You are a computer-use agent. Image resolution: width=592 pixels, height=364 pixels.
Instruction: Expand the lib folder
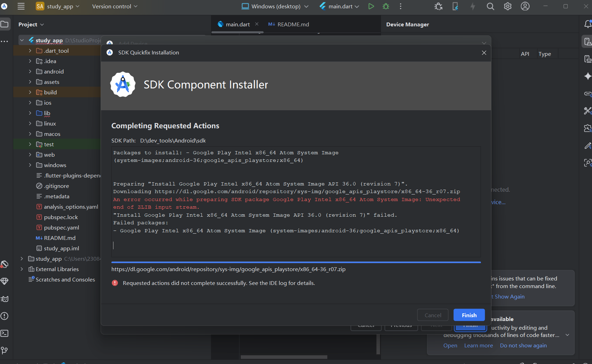[x=30, y=113]
